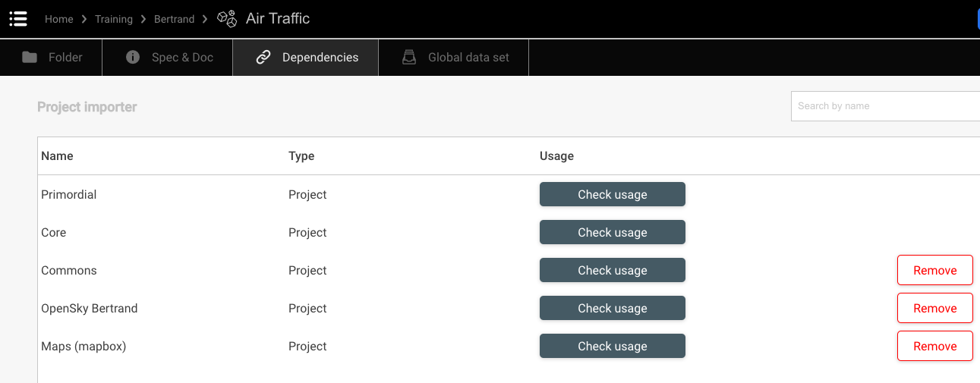Click the folder icon in Folder tab

click(30, 58)
